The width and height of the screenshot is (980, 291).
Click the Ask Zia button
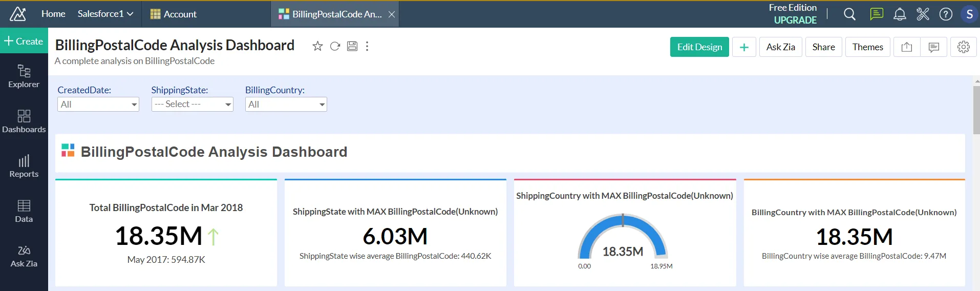coord(780,47)
